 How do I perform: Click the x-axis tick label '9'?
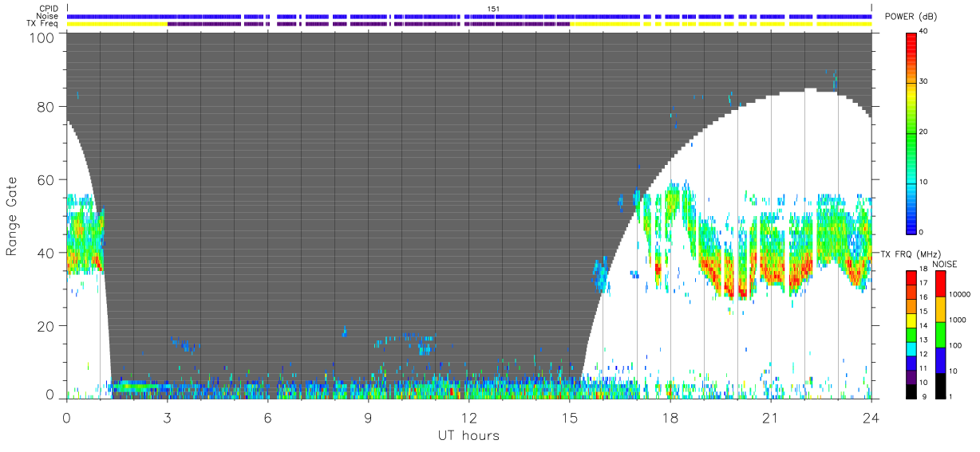tap(369, 418)
